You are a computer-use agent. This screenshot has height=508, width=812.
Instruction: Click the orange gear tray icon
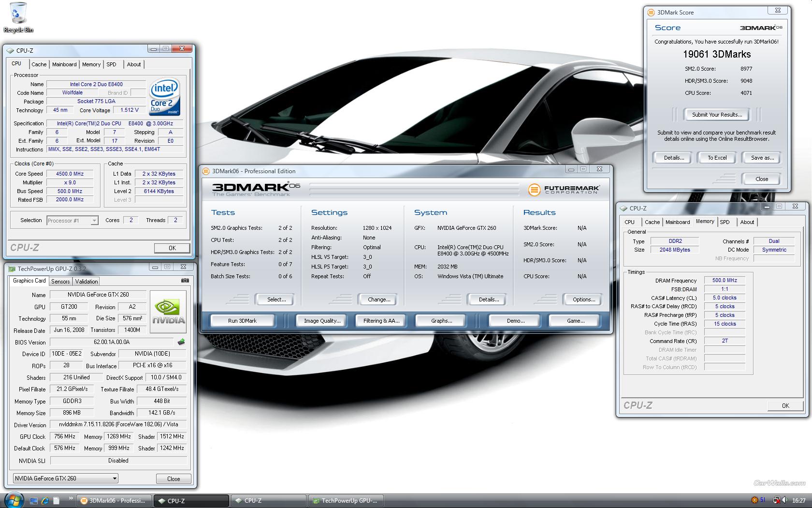[x=754, y=500]
